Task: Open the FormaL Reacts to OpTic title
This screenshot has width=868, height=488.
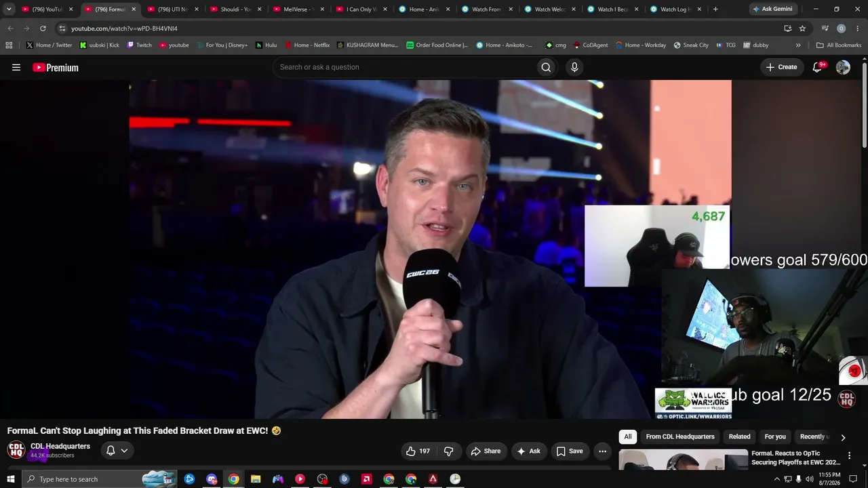Action: (x=795, y=457)
